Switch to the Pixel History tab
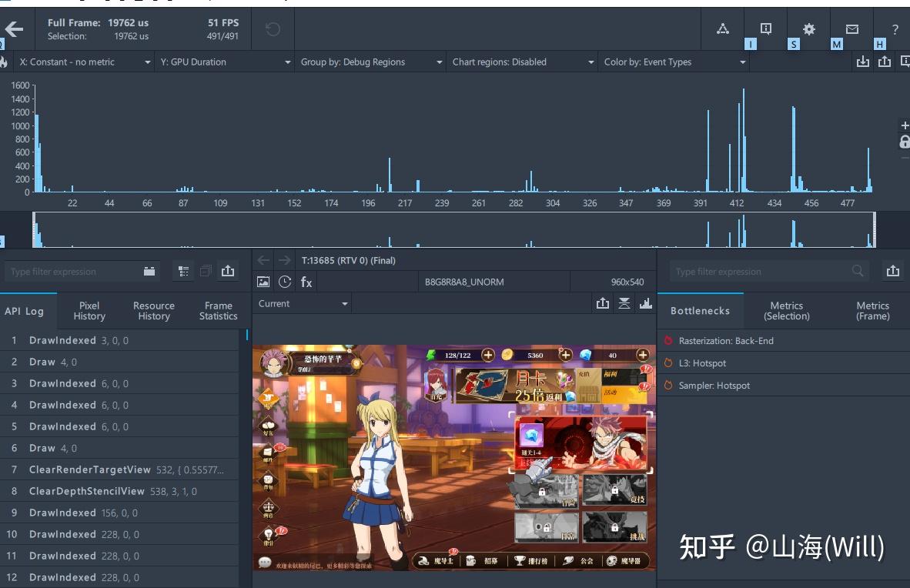 [89, 311]
